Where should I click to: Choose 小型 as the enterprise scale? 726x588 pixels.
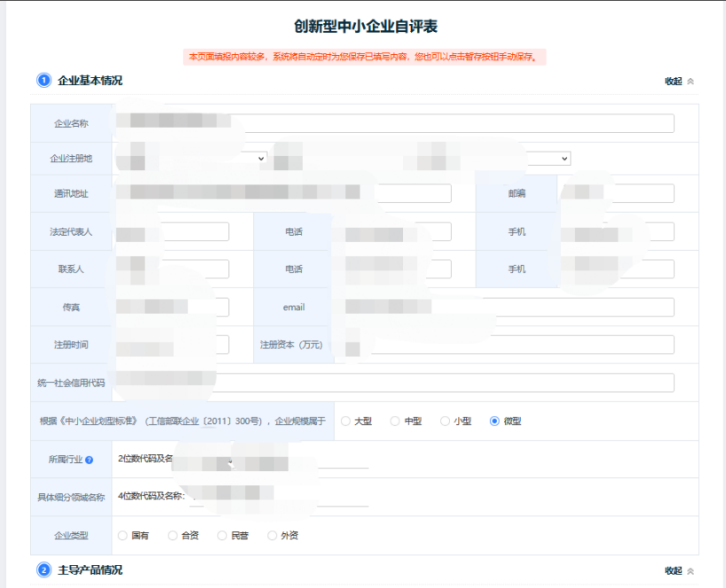(x=443, y=421)
